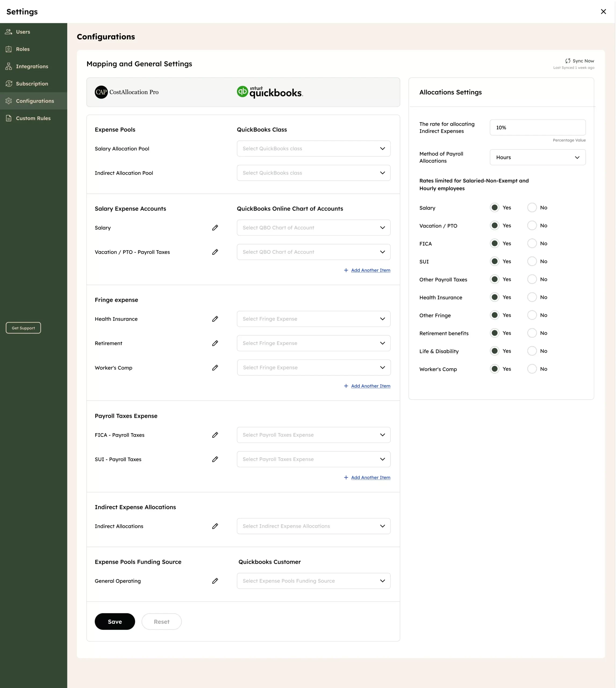Open Indirect Allocation Pool class dropdown

[313, 173]
